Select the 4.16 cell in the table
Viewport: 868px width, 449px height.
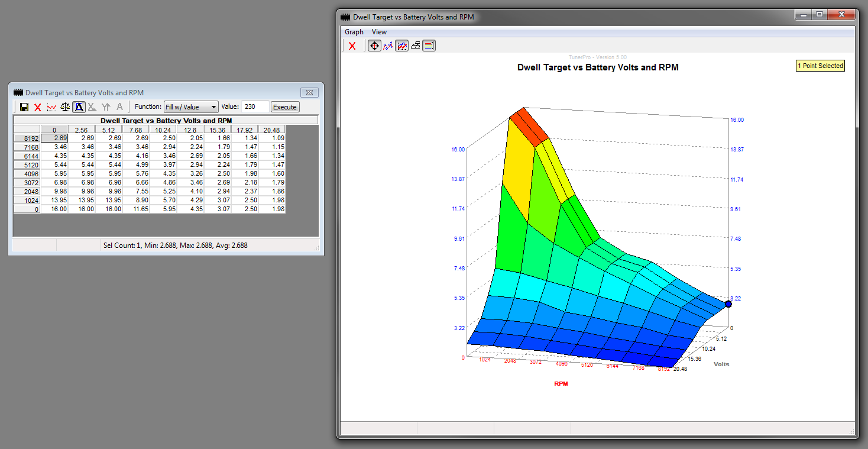(x=135, y=156)
